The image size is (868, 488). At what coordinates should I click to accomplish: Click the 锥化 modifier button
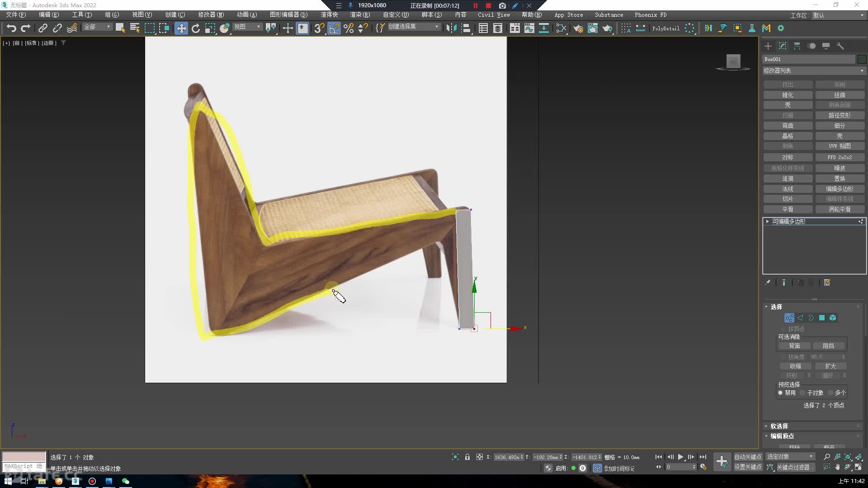click(x=788, y=95)
